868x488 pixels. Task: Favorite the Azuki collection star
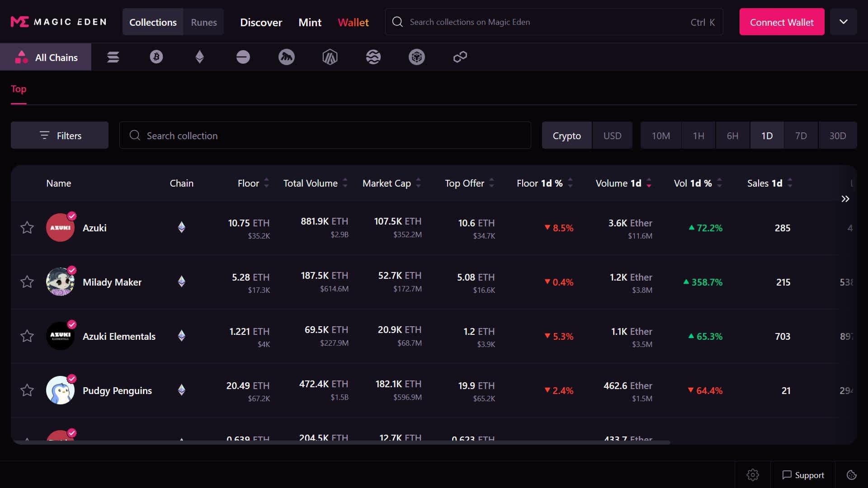click(27, 228)
